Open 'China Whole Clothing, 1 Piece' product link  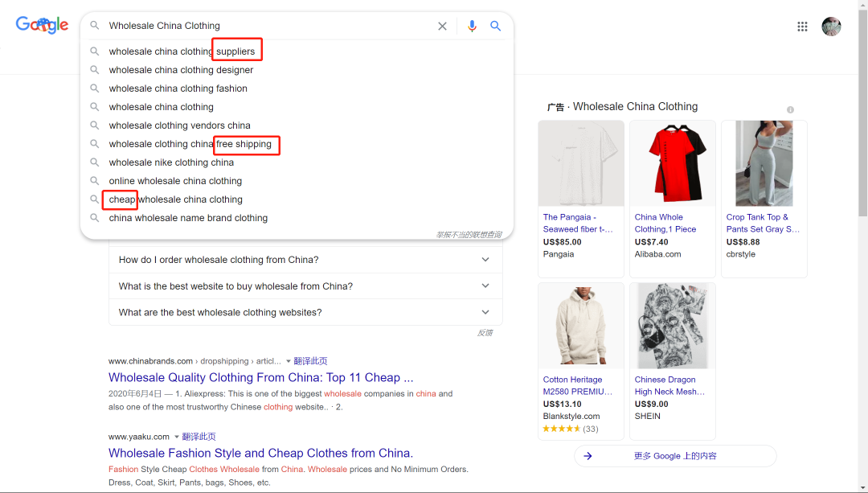click(665, 224)
